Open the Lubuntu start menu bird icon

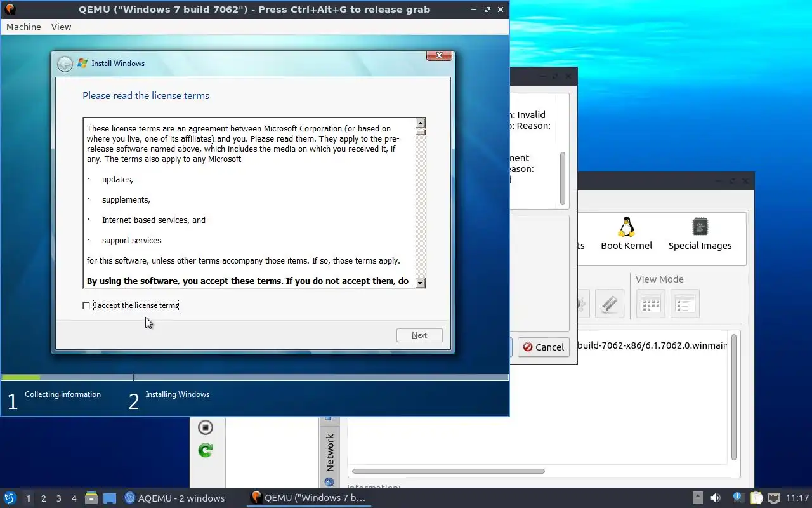pyautogui.click(x=10, y=498)
